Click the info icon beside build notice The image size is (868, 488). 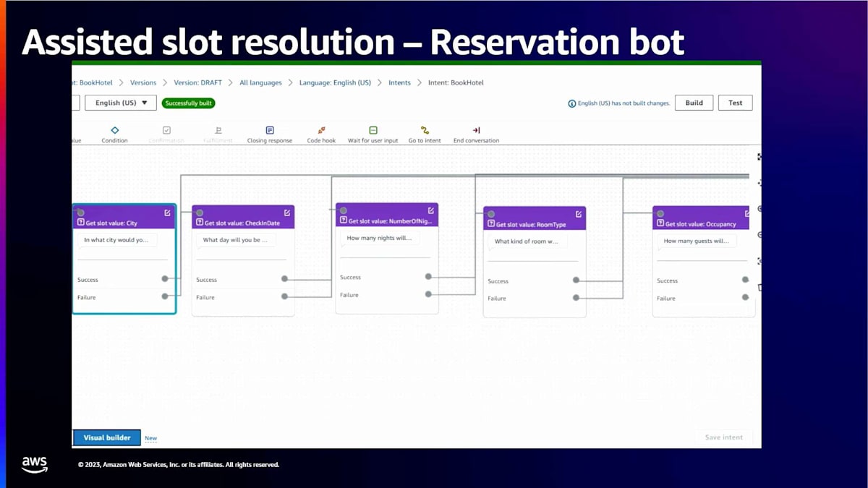tap(572, 103)
